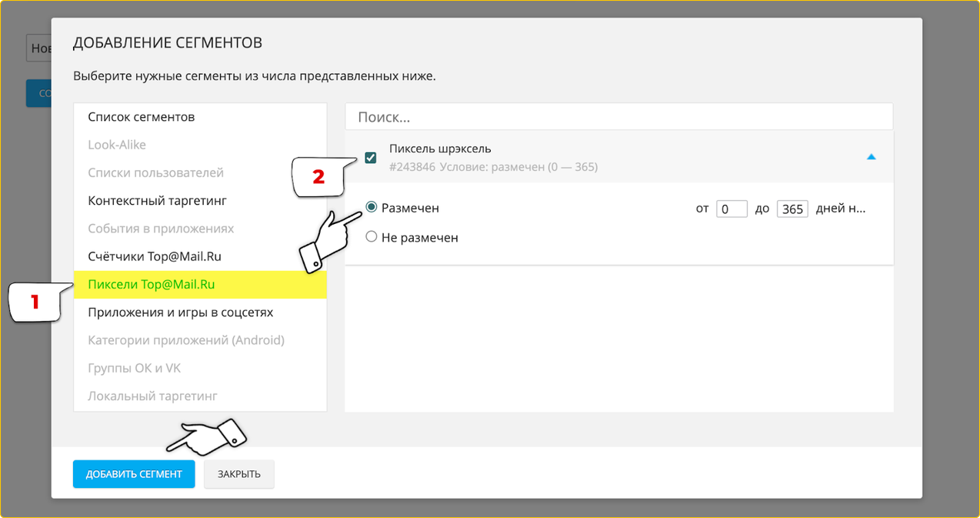This screenshot has height=518, width=980.
Task: Click the Закрыть button
Action: (238, 474)
